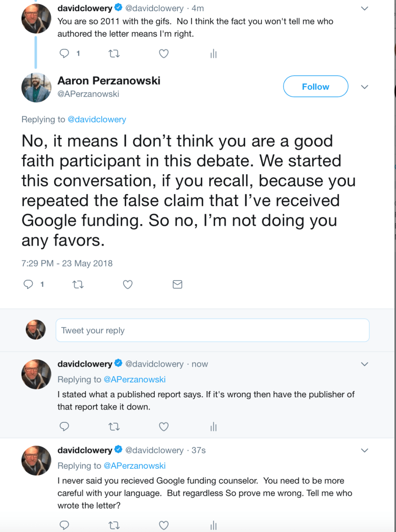This screenshot has width=396, height=532.
Task: Reply to Aaron Perzanowski's main tweet
Action: tap(29, 284)
